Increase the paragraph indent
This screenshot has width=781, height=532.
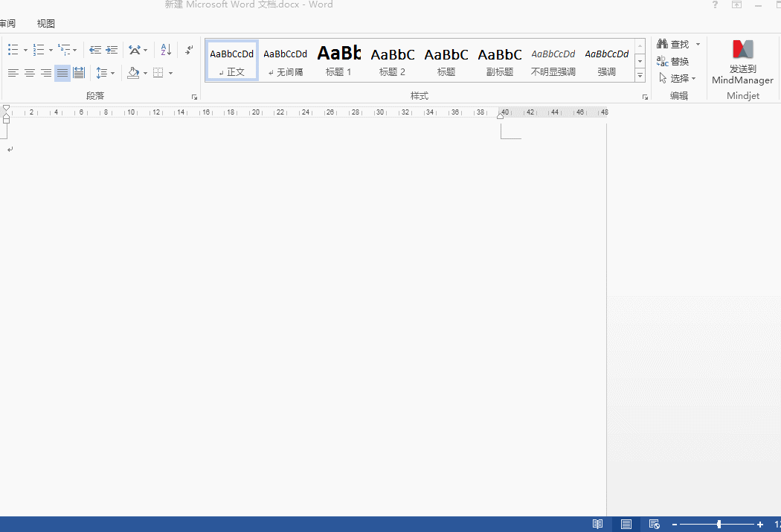tap(112, 50)
